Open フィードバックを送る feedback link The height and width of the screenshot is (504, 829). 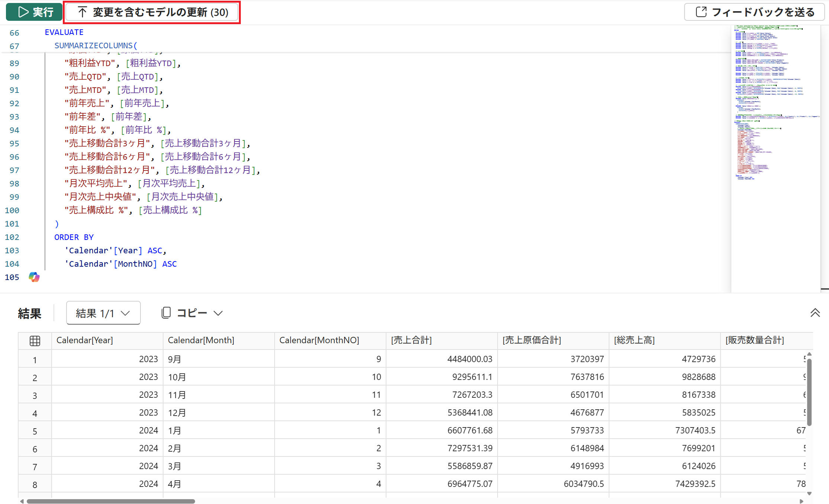point(754,12)
